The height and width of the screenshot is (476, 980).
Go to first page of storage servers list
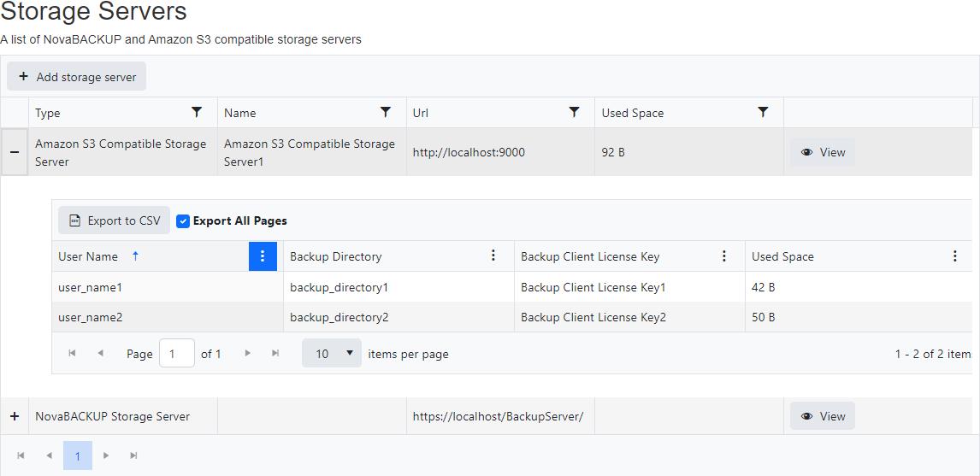(21, 455)
